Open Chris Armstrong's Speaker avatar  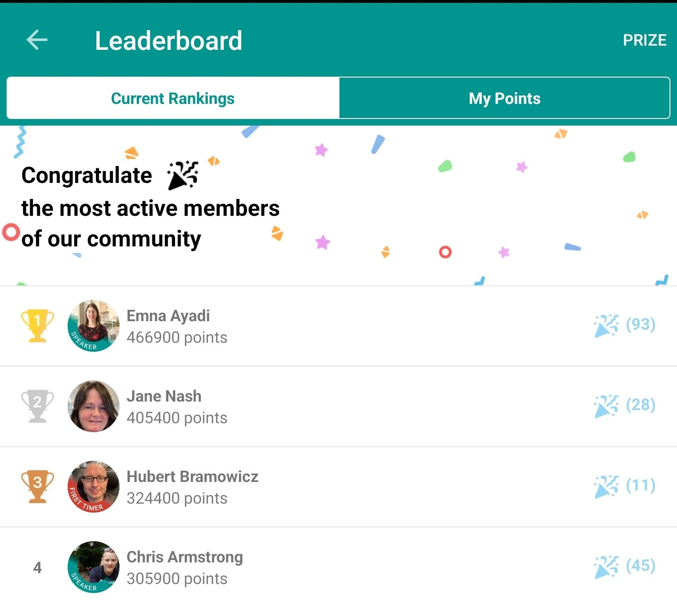click(94, 567)
